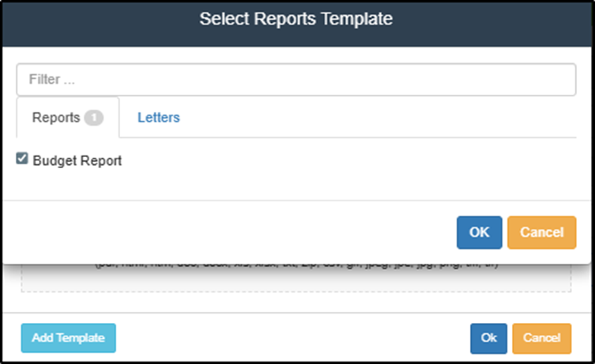The width and height of the screenshot is (595, 364).
Task: Open the Letters tab
Action: click(159, 118)
